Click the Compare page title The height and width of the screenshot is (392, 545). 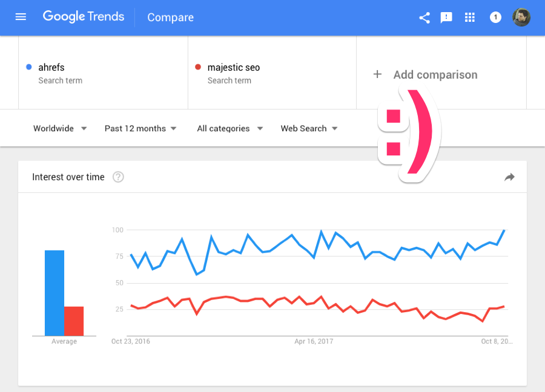pos(170,18)
